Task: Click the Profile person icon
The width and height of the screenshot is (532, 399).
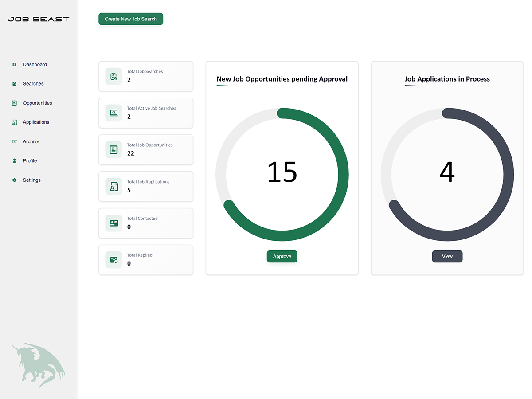Action: pyautogui.click(x=14, y=160)
